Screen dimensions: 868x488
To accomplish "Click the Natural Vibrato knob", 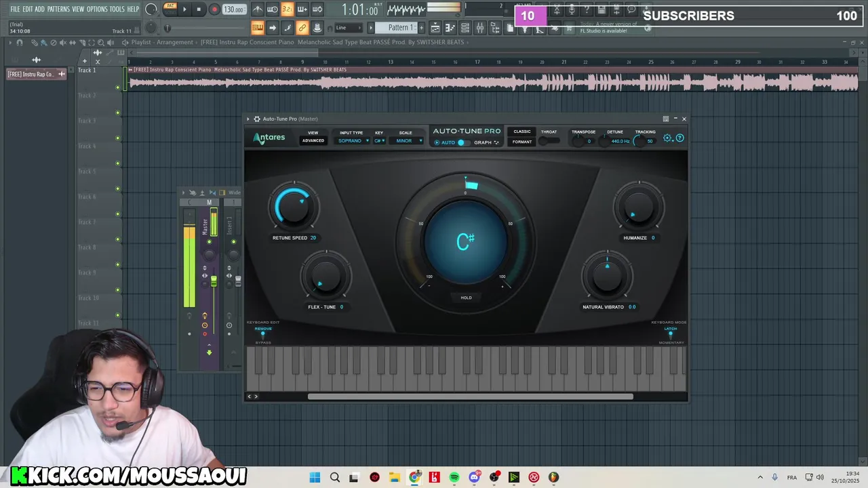I will point(607,276).
